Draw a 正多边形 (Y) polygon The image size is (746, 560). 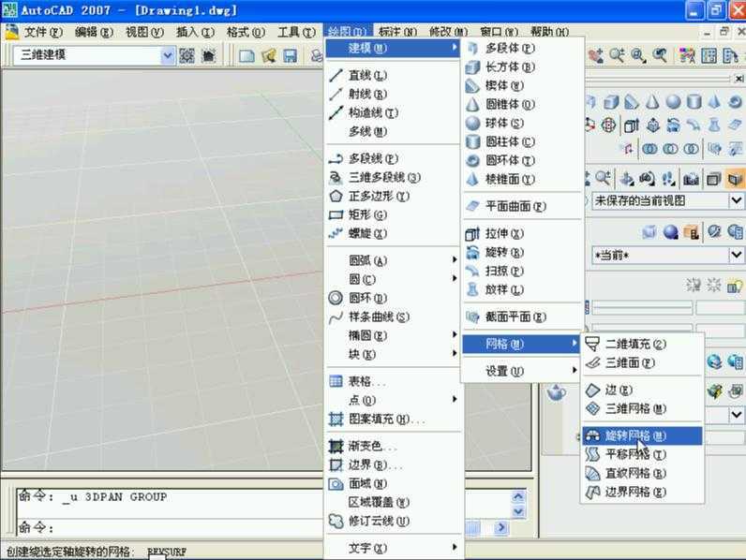click(x=393, y=196)
